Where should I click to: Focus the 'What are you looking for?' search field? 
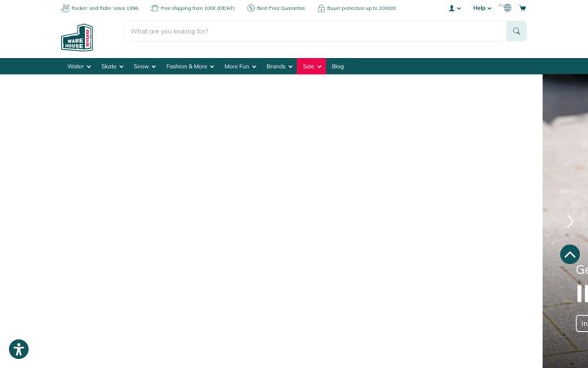(x=315, y=31)
